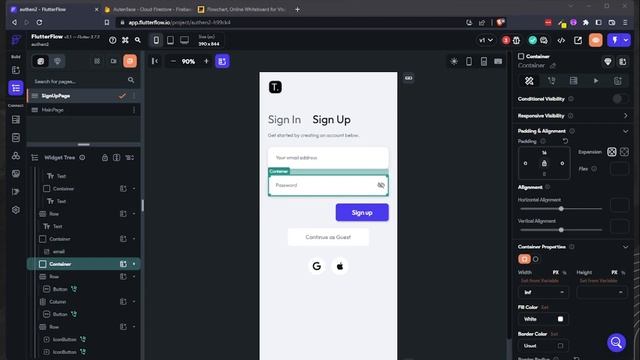Click the email address field on canvas
Screen dimensions: 640x360
pos(328,158)
